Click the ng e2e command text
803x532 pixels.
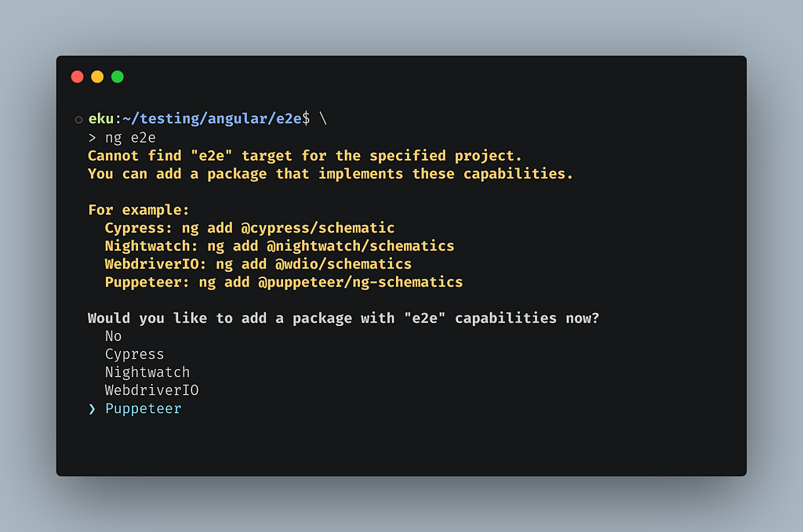coord(130,138)
